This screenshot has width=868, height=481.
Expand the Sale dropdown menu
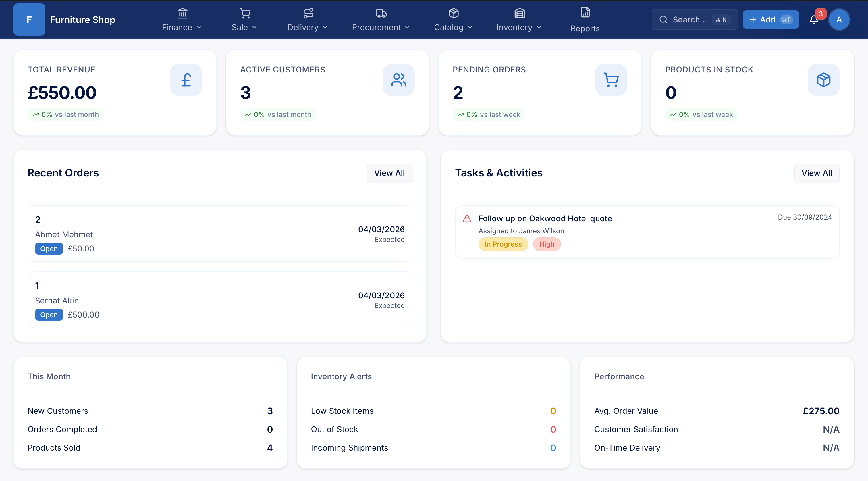pyautogui.click(x=245, y=20)
